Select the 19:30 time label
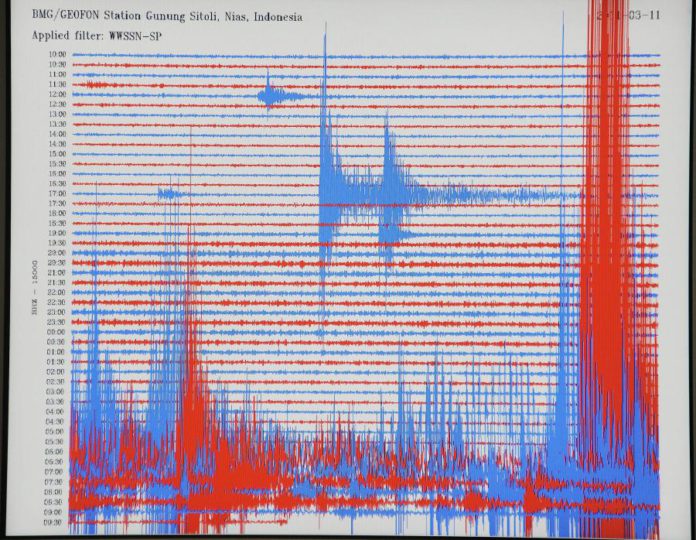The image size is (696, 540). pyautogui.click(x=56, y=243)
